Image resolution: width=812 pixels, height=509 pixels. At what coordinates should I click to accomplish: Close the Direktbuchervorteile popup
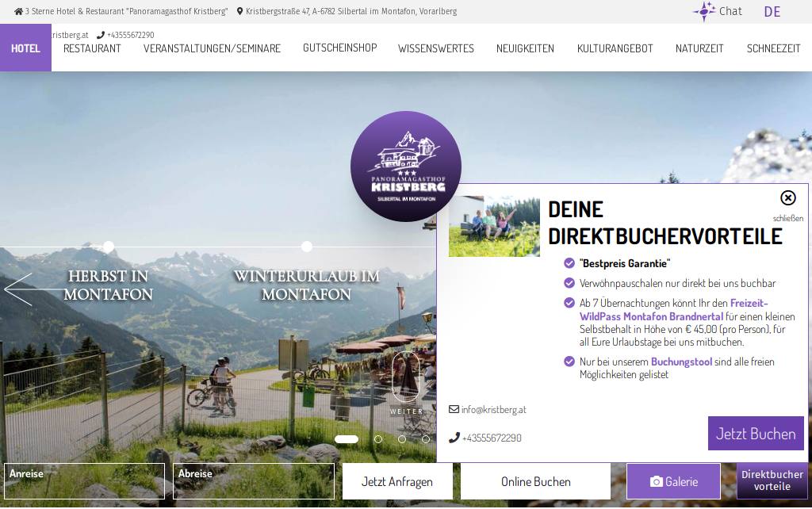787,197
